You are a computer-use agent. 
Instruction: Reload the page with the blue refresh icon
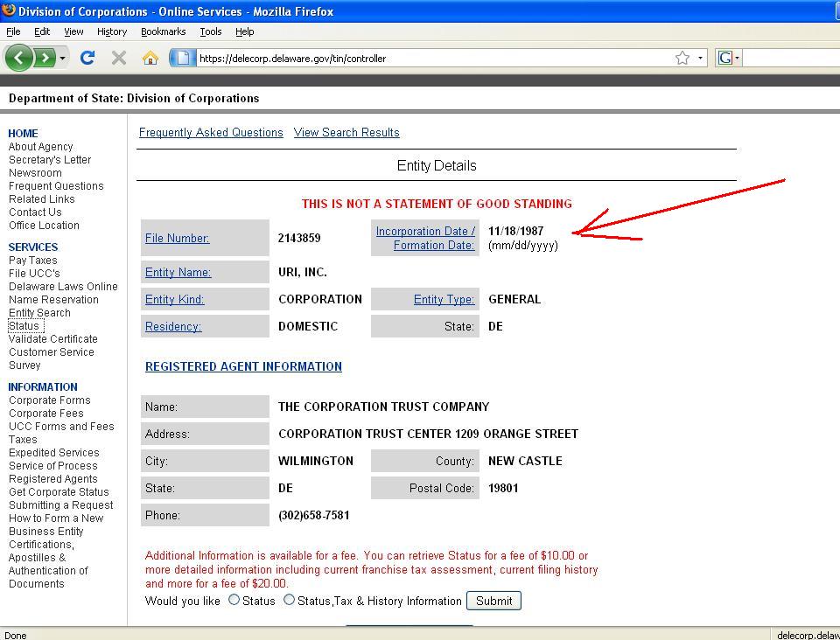tap(87, 58)
